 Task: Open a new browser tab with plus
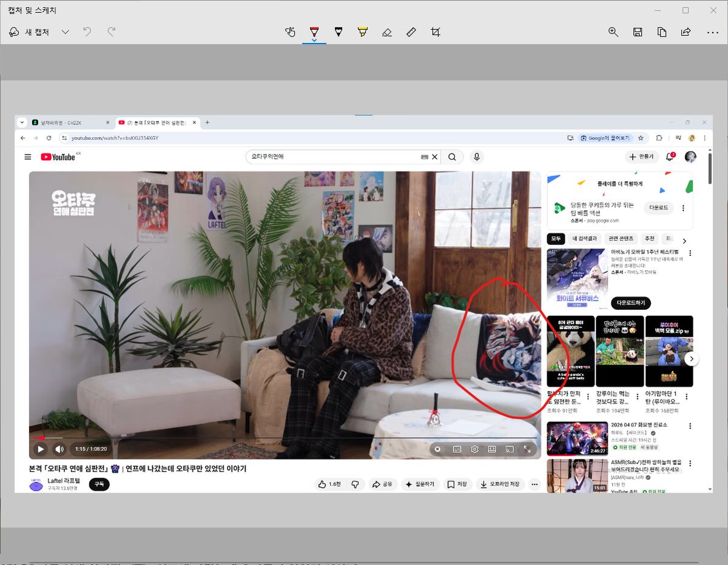(x=207, y=122)
